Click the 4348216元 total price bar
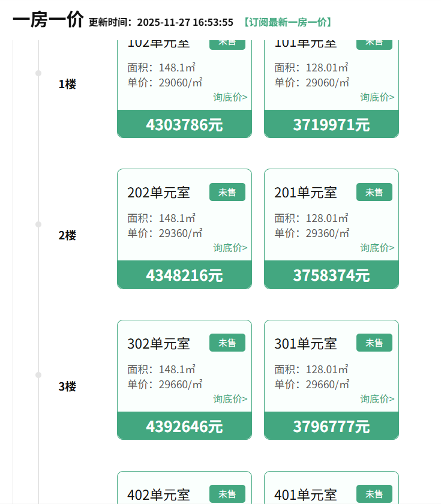The height and width of the screenshot is (504, 441). coord(184,275)
